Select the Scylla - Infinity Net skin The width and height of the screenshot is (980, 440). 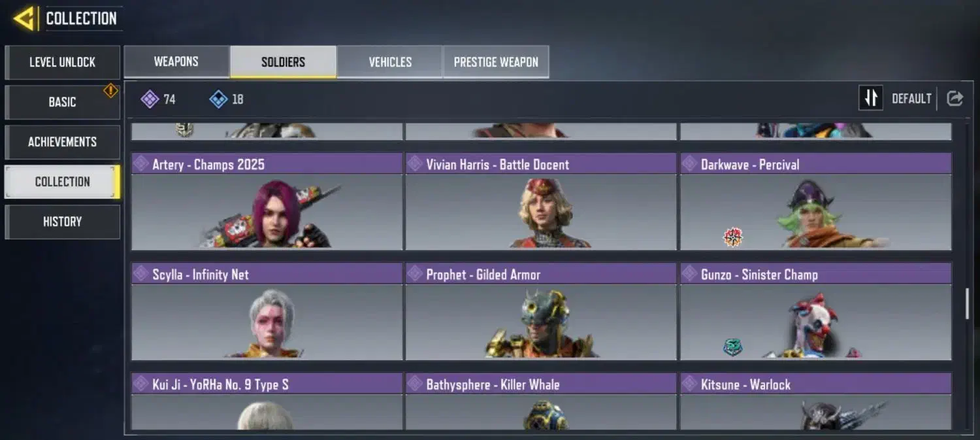tap(267, 312)
